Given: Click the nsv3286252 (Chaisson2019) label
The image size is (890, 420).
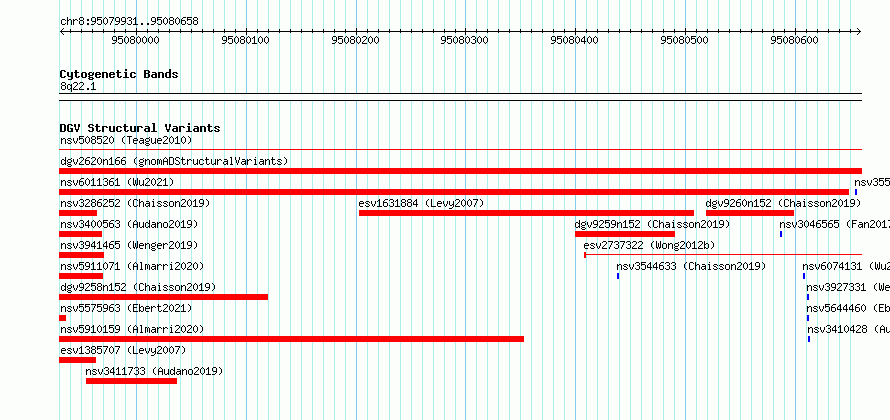Looking at the screenshot, I should point(135,203).
